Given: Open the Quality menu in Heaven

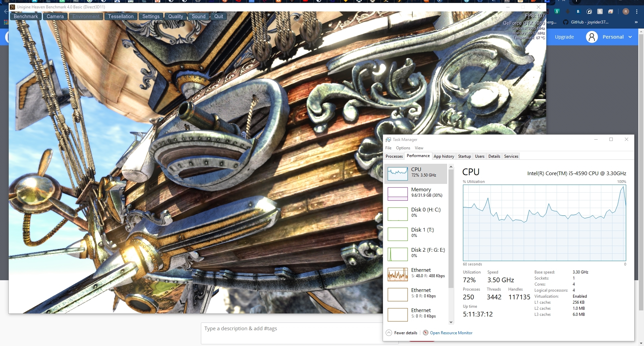Looking at the screenshot, I should [176, 16].
